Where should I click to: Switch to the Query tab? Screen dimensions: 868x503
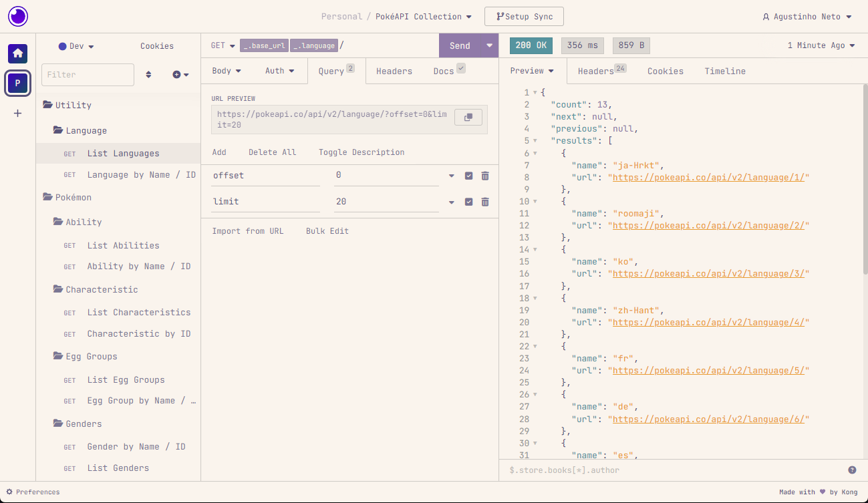(x=337, y=71)
